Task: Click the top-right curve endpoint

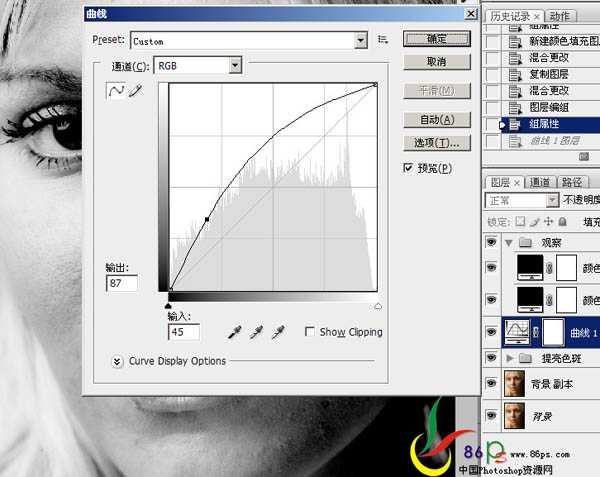Action: tap(375, 85)
